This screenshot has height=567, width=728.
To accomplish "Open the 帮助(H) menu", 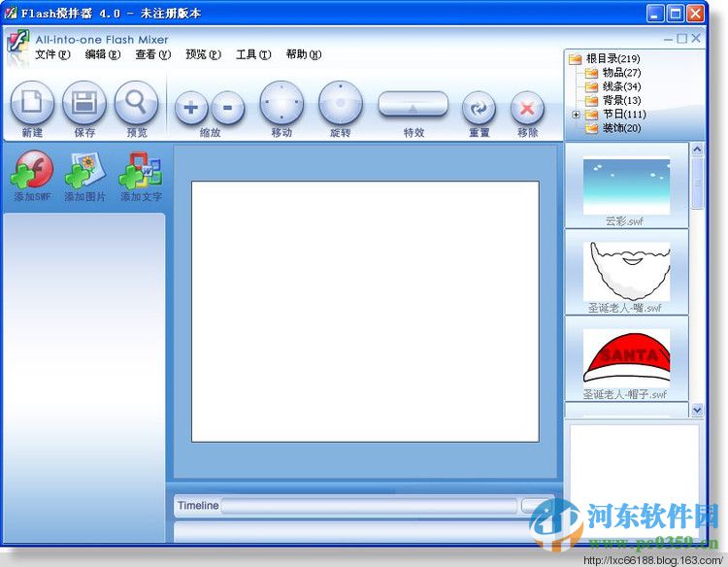I will tap(303, 54).
